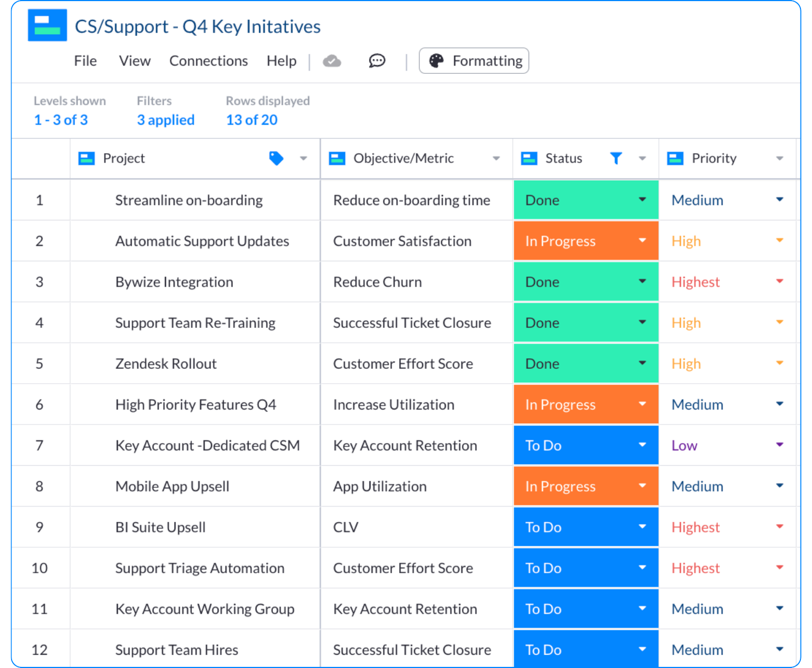Expand the Status column header dropdown

pyautogui.click(x=642, y=159)
